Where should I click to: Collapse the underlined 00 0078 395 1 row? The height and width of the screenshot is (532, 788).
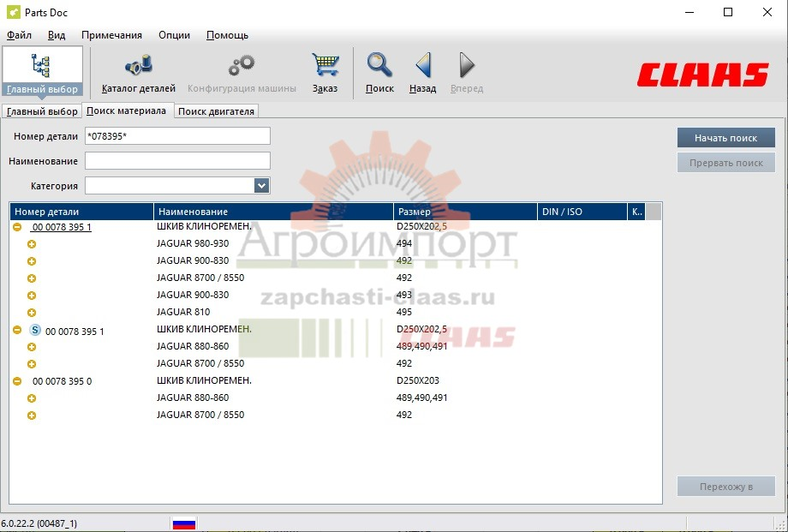[17, 227]
